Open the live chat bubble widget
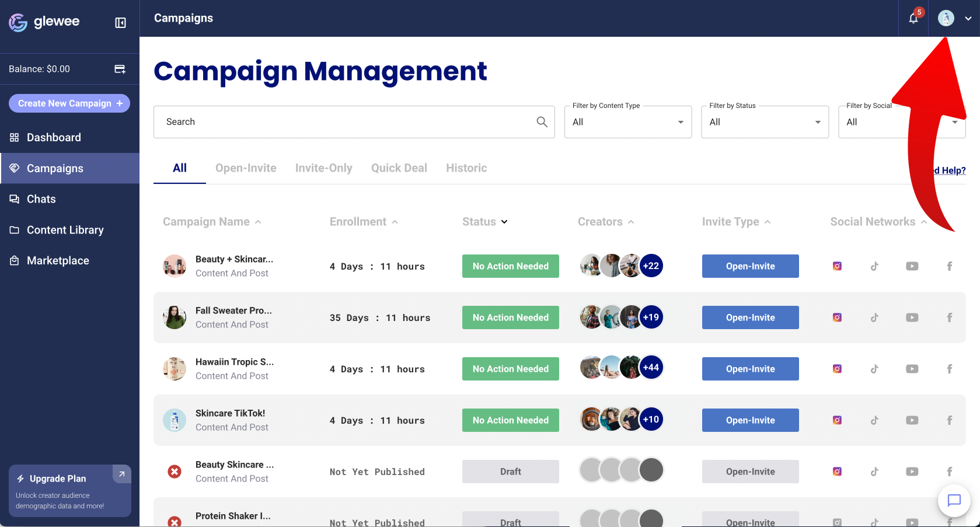This screenshot has width=980, height=527. [954, 500]
